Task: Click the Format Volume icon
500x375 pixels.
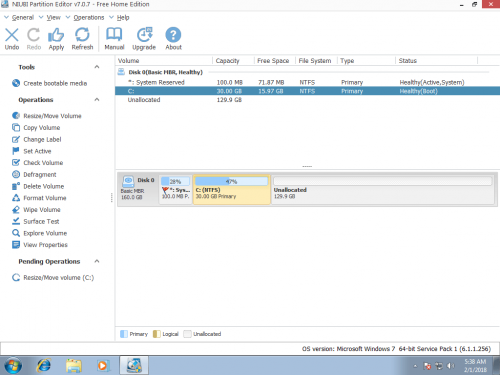Action: click(x=16, y=198)
